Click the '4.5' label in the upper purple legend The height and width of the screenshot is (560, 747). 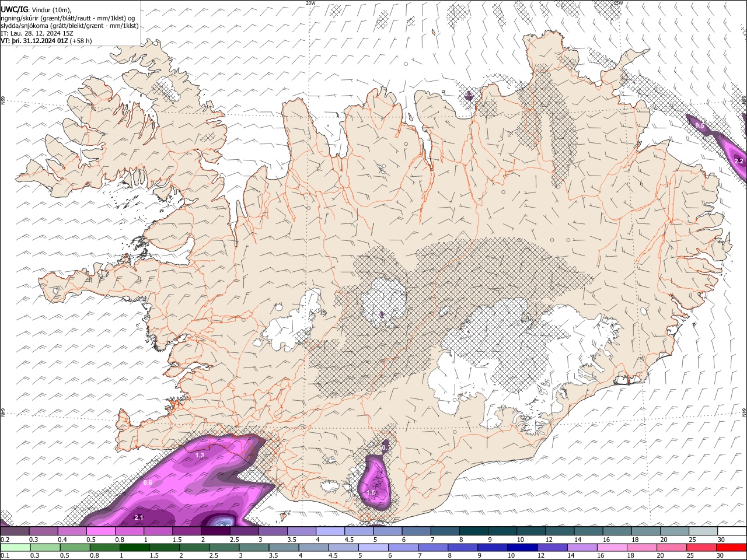point(349,540)
